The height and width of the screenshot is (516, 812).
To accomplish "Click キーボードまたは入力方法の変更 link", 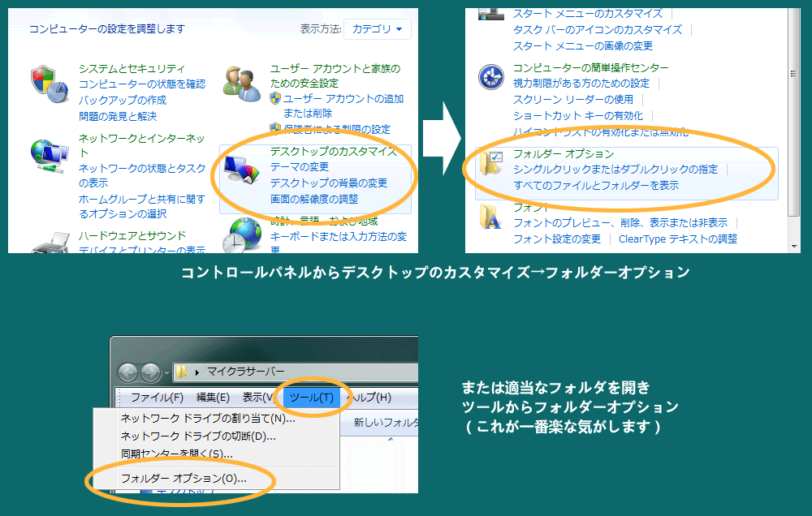I will coord(339,243).
